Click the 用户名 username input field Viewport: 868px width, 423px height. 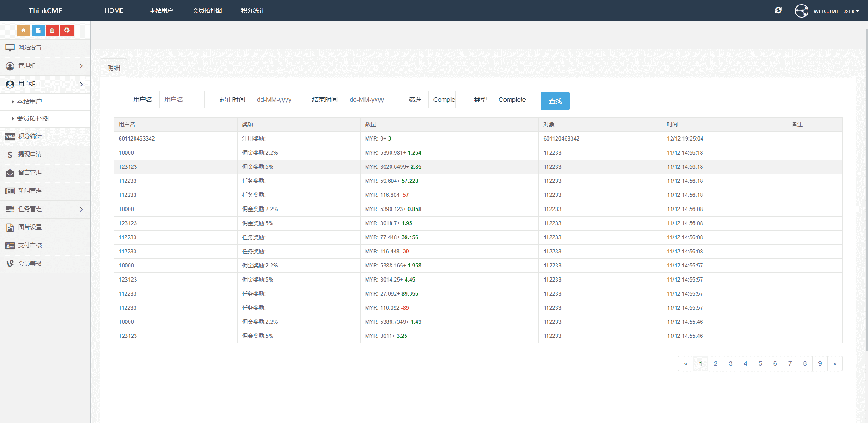click(x=181, y=100)
